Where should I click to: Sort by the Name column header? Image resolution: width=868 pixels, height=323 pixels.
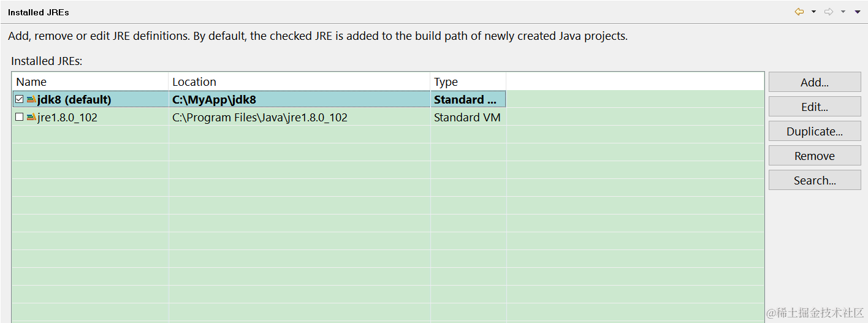tap(90, 82)
